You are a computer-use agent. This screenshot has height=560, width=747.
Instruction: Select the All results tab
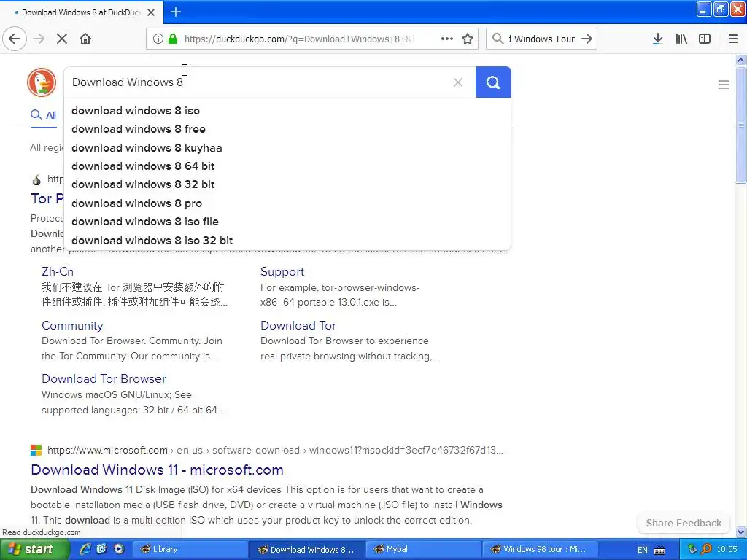click(x=43, y=114)
